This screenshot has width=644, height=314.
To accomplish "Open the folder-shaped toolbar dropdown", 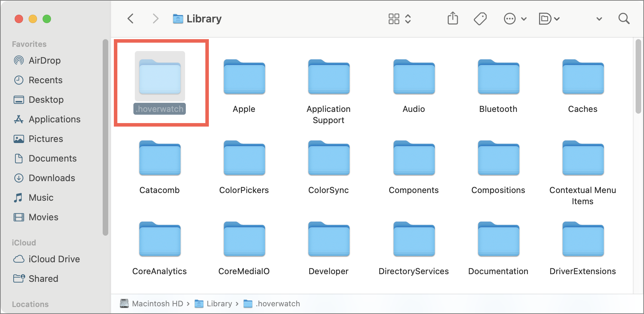I will [x=549, y=19].
